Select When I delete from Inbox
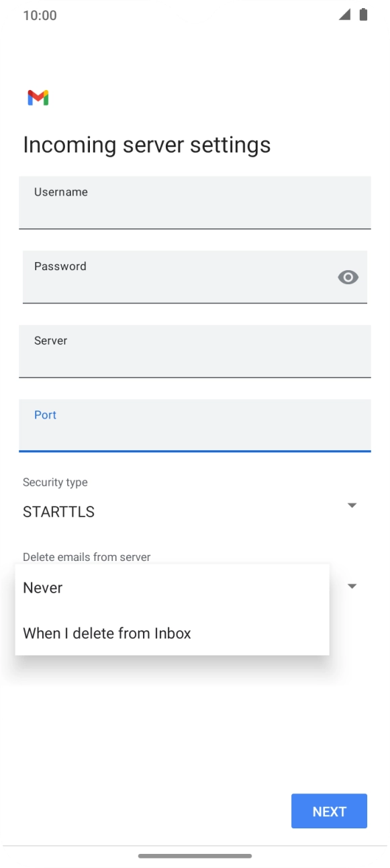 (107, 633)
